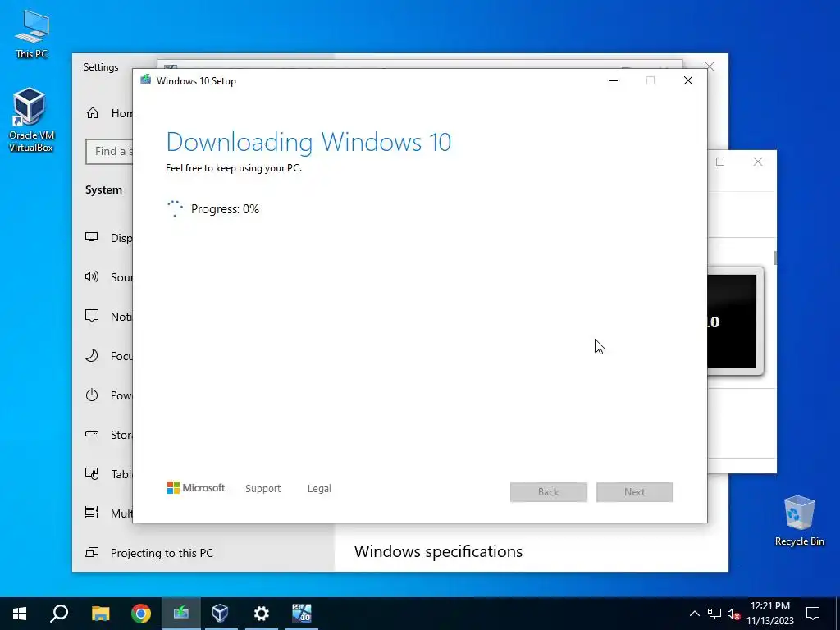Screen dimensions: 840x630
Task: Open Power icon in Settings sidebar
Action: [x=92, y=395]
